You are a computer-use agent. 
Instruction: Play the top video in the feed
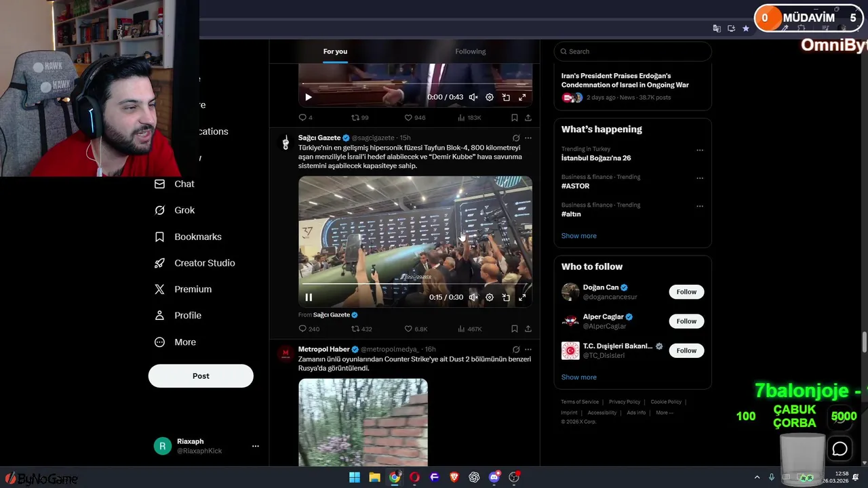[309, 97]
